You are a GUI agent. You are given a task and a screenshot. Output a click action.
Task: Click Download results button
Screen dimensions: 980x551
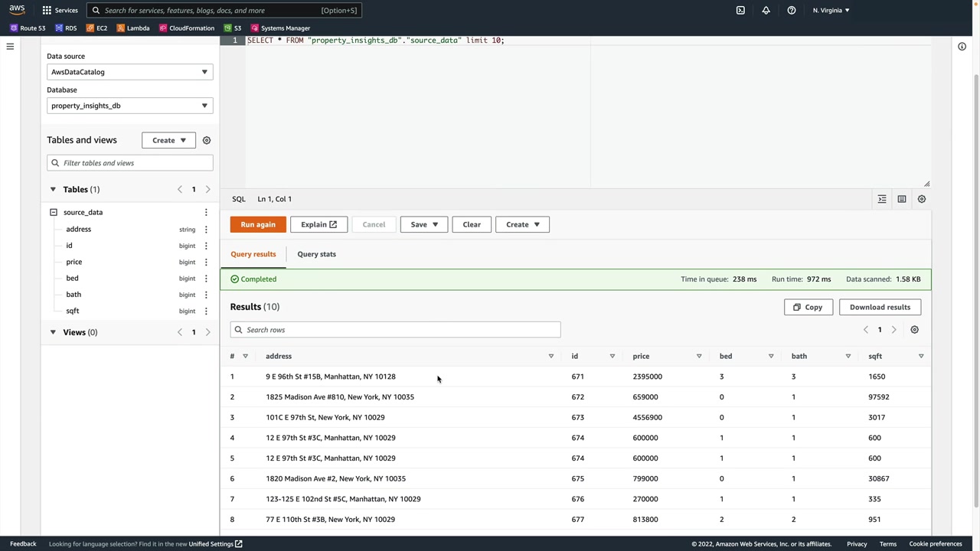pos(880,307)
